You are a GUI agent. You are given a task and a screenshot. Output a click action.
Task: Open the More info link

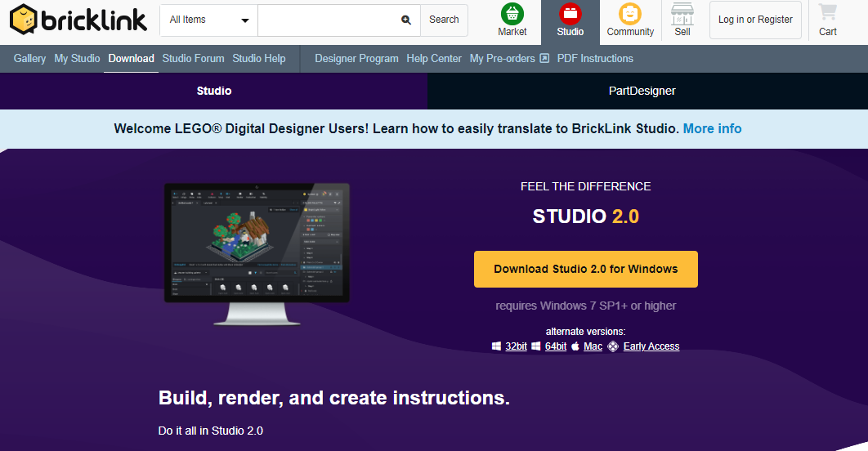click(712, 128)
